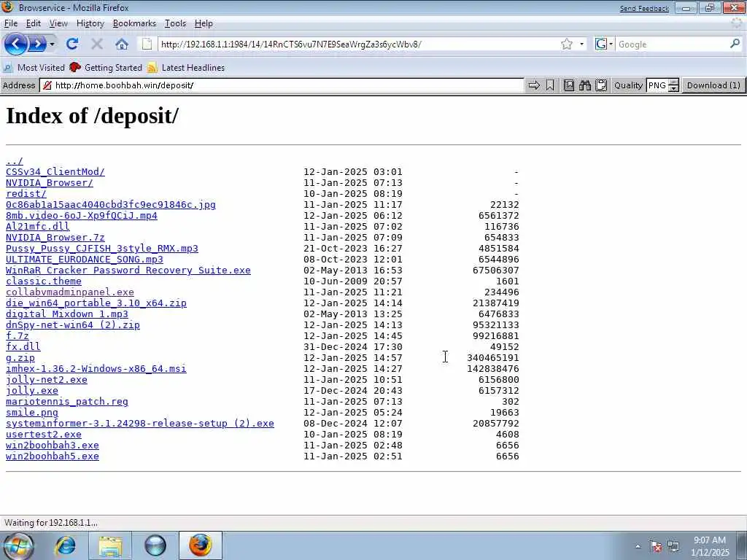Open the Help menu

tap(204, 23)
